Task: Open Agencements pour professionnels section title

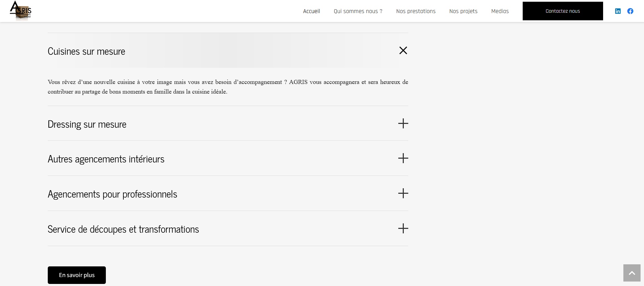Action: (x=112, y=194)
